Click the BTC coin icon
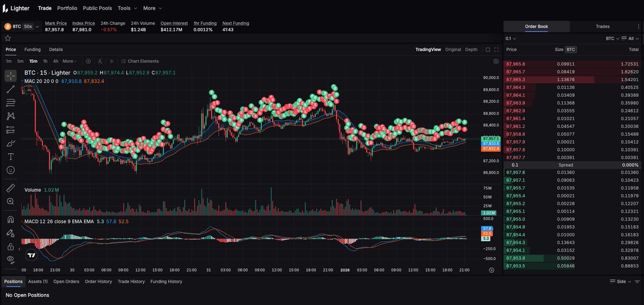This screenshot has height=305, width=644. pos(8,26)
